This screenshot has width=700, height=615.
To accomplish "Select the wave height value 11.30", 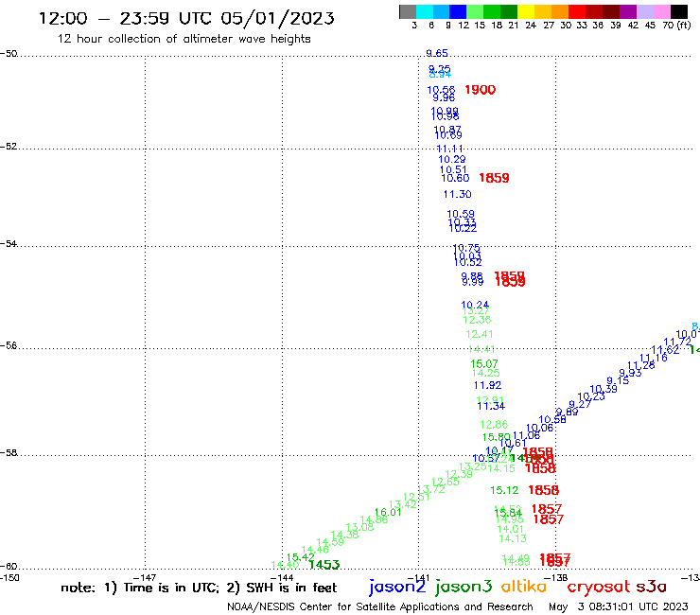I will point(457,194).
